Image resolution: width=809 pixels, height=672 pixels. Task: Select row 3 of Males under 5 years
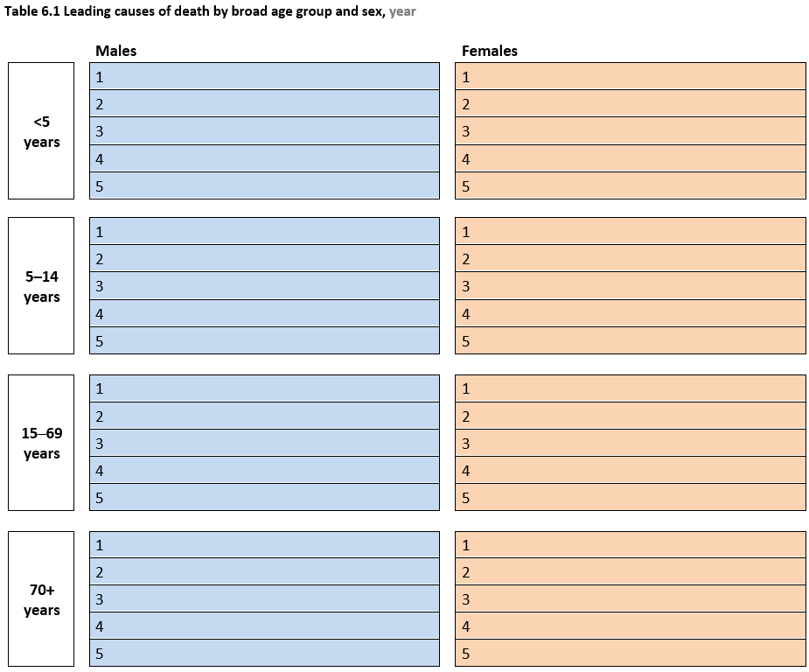tap(265, 131)
